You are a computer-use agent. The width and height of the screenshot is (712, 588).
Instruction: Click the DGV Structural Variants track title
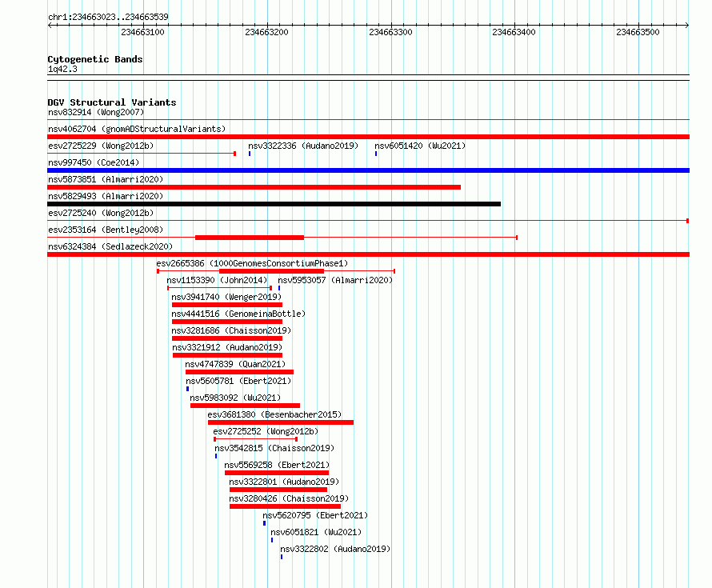[112, 102]
